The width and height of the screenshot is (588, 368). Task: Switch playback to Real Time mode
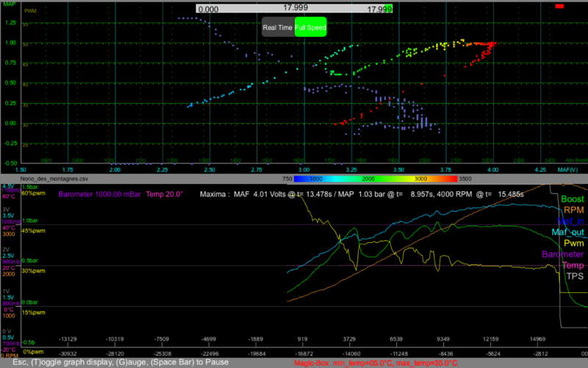(x=278, y=27)
